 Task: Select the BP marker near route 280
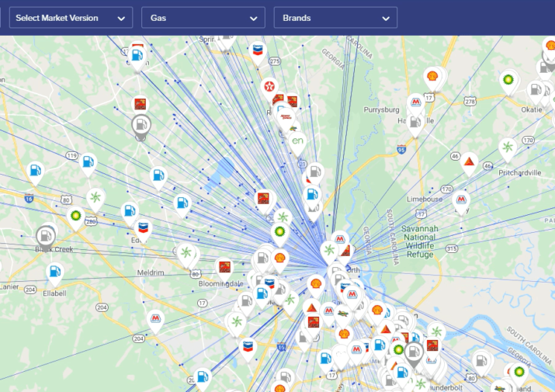pyautogui.click(x=75, y=217)
